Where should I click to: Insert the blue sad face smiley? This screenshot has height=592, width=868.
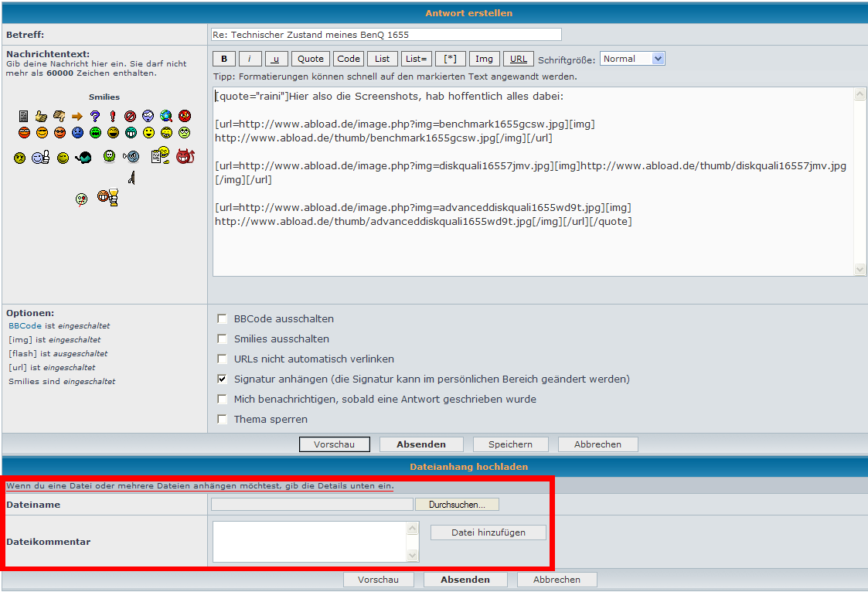click(77, 133)
